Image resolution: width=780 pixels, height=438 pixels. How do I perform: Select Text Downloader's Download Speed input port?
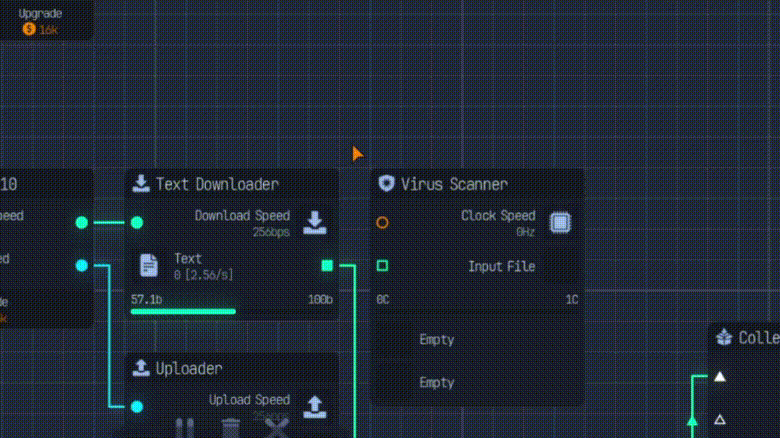point(137,223)
